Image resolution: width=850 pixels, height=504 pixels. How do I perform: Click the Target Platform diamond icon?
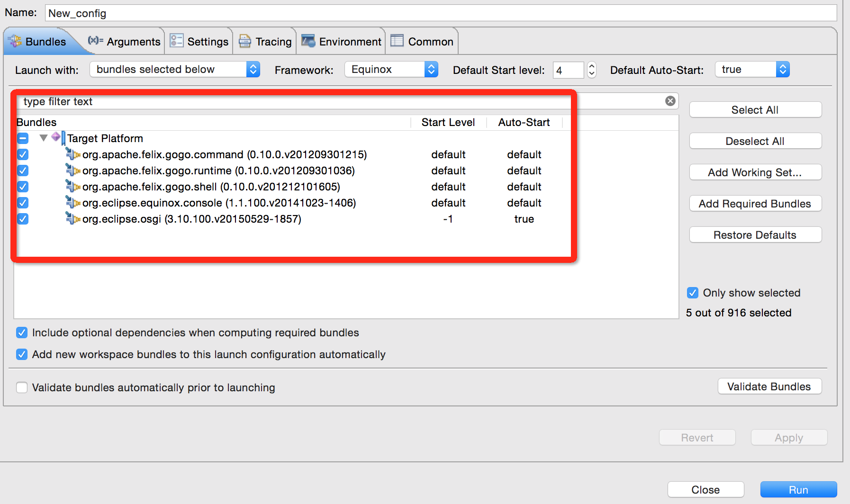coord(56,137)
